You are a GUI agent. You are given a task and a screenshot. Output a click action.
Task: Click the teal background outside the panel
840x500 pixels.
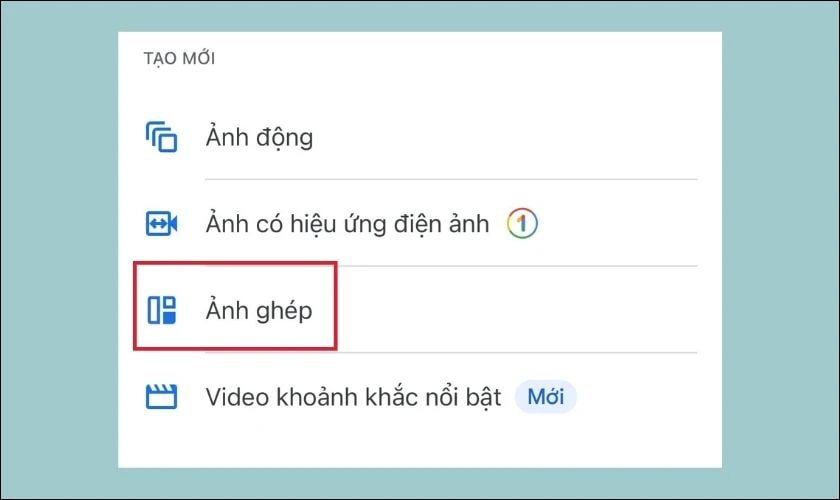coord(59,250)
